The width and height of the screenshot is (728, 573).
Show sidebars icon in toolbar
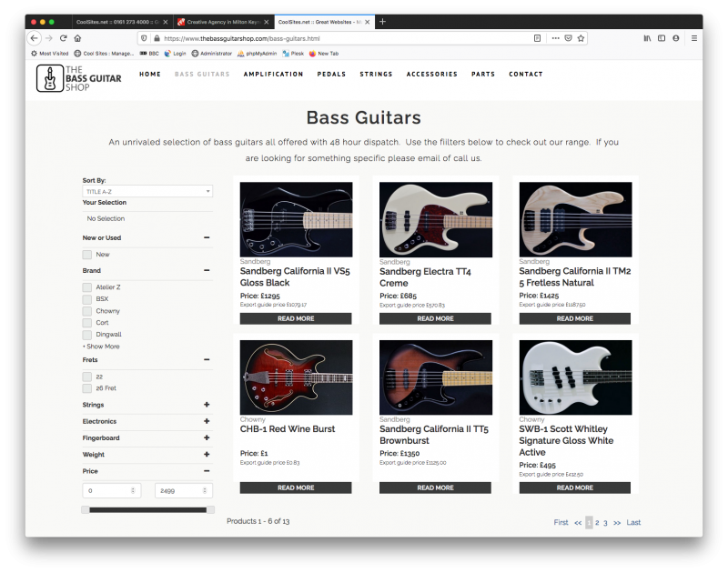(x=662, y=38)
